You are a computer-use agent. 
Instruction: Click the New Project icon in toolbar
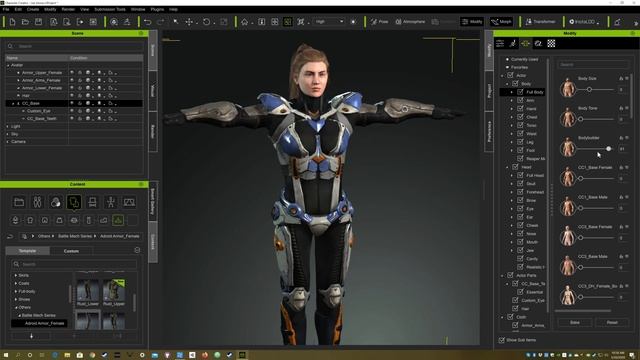click(x=13, y=22)
